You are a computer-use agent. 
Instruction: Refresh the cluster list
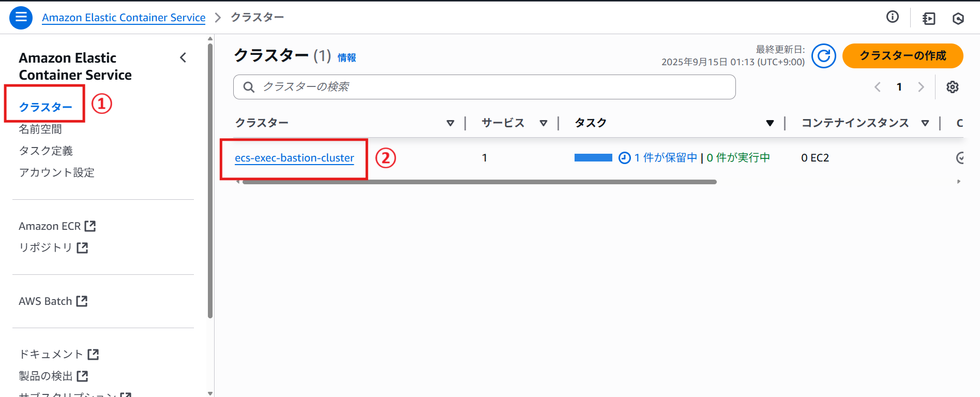pos(824,56)
